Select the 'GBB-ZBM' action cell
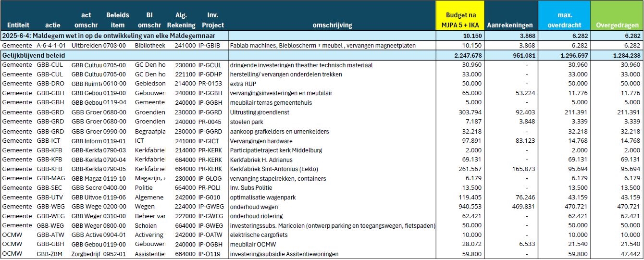The width and height of the screenshot is (644, 260). pos(50,254)
